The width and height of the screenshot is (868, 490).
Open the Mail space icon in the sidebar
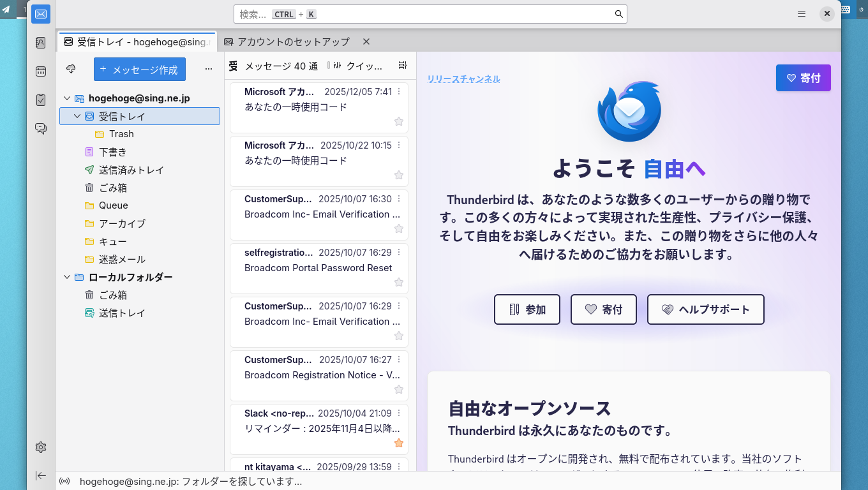pyautogui.click(x=41, y=14)
